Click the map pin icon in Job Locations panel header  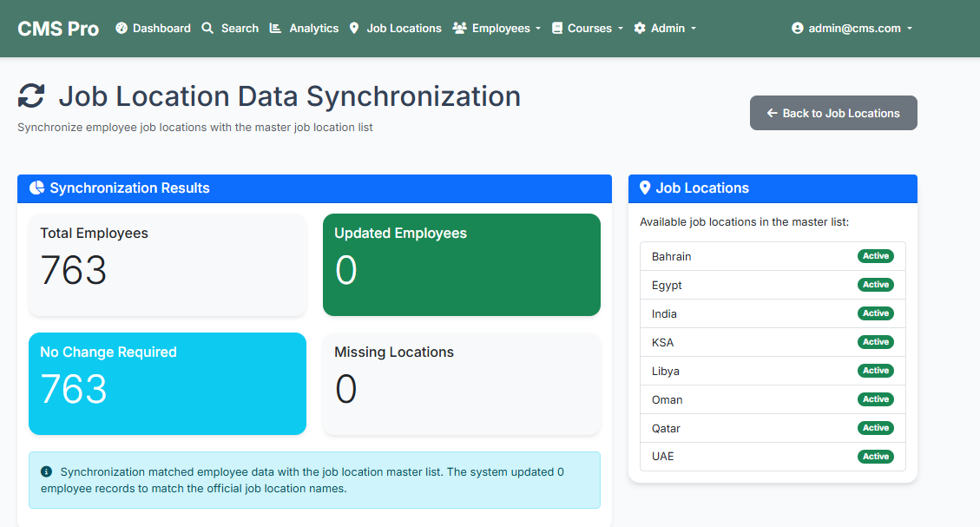click(645, 188)
